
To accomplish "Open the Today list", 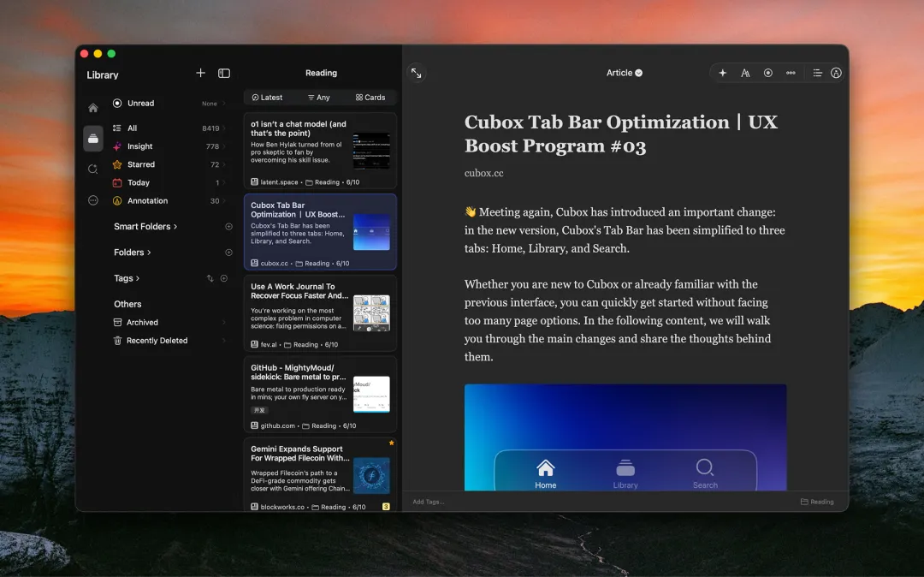I will point(169,182).
